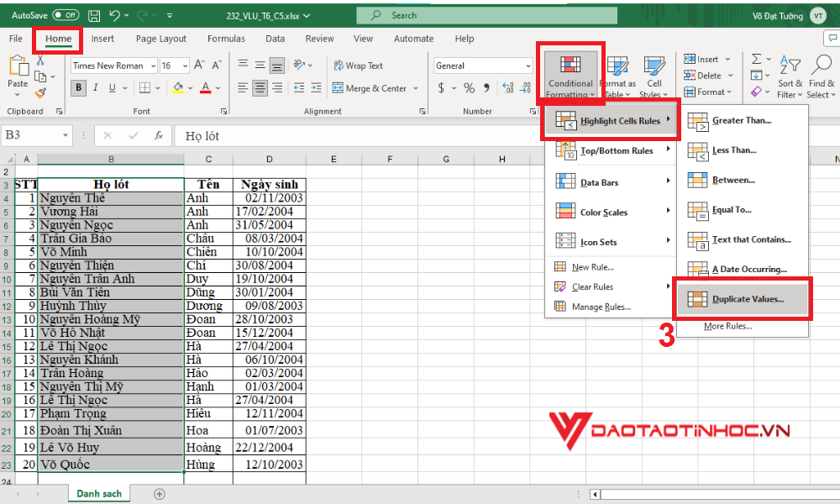This screenshot has height=504, width=840.
Task: Open Conditional Formatting options
Action: 570,75
